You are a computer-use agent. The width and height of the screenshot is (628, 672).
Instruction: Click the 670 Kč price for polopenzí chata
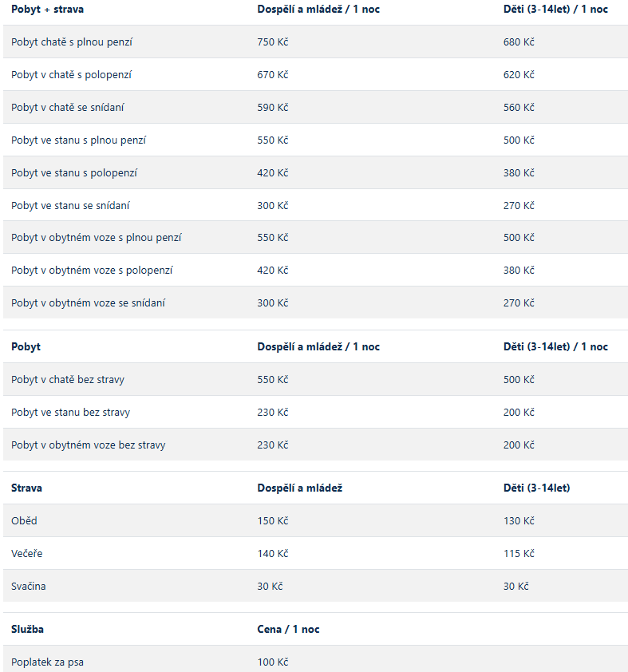coord(272,74)
